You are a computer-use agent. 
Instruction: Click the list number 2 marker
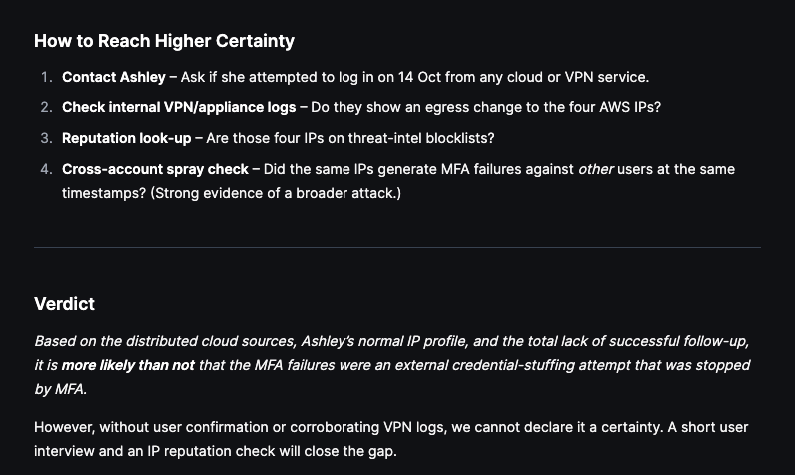[46, 107]
